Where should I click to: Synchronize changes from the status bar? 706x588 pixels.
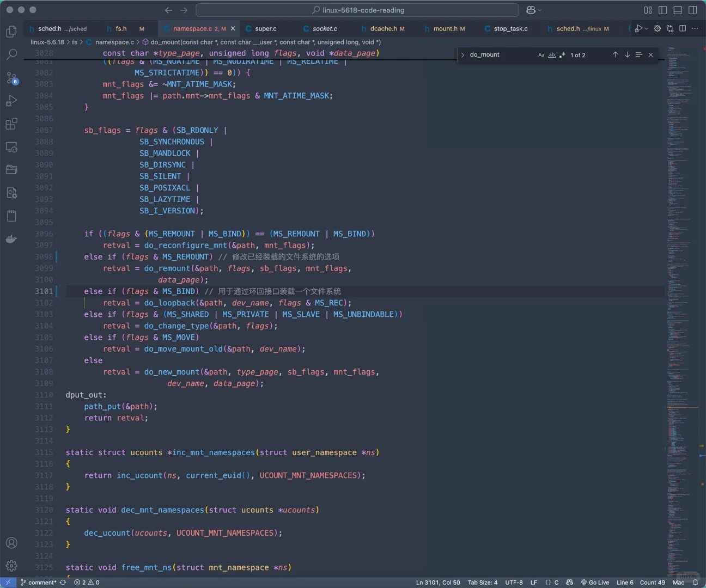click(63, 583)
